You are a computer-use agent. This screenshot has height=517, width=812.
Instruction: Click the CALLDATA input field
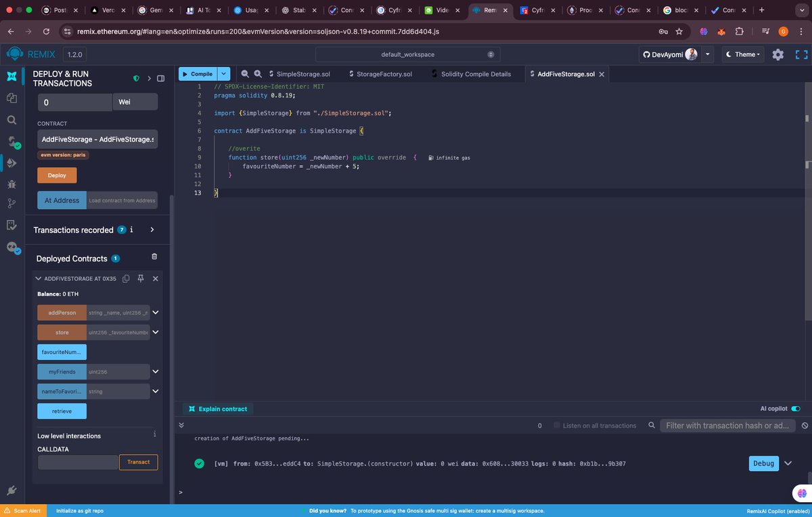[x=77, y=462]
